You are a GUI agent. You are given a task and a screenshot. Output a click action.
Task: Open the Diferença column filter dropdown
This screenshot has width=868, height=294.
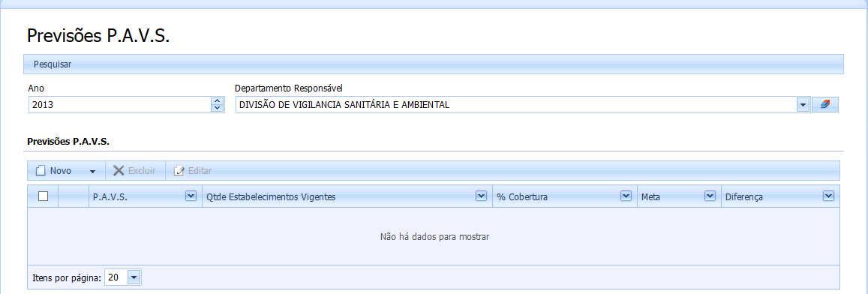pyautogui.click(x=828, y=196)
